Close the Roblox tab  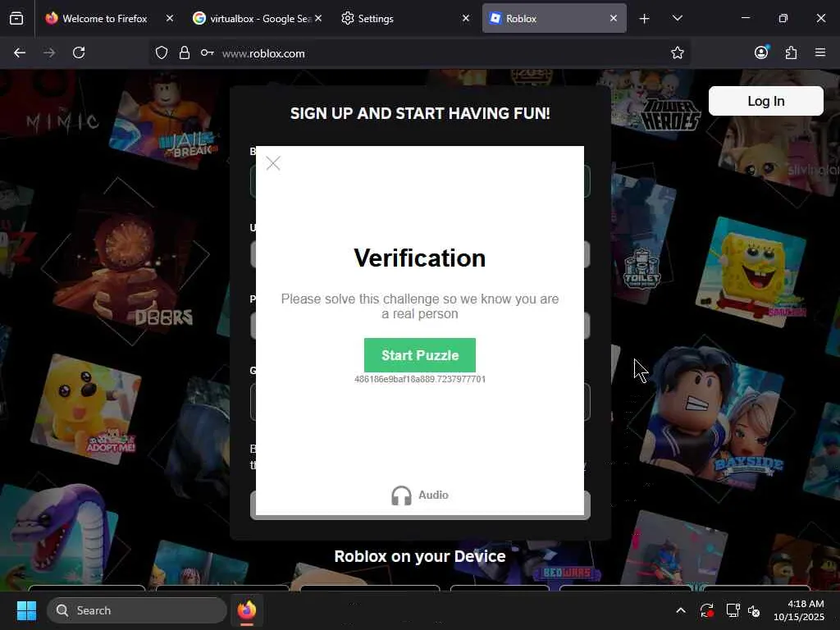click(x=614, y=18)
